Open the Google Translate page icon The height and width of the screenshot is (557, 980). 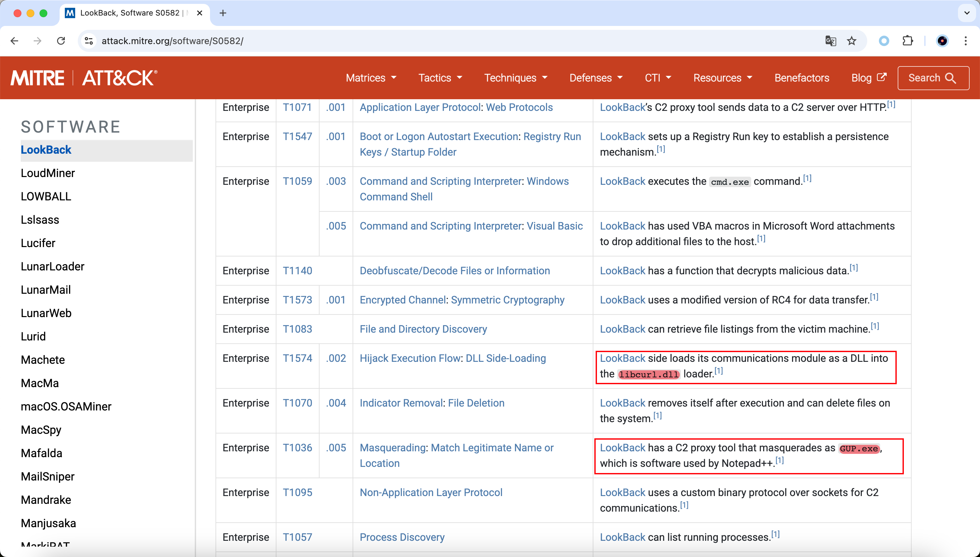point(831,41)
